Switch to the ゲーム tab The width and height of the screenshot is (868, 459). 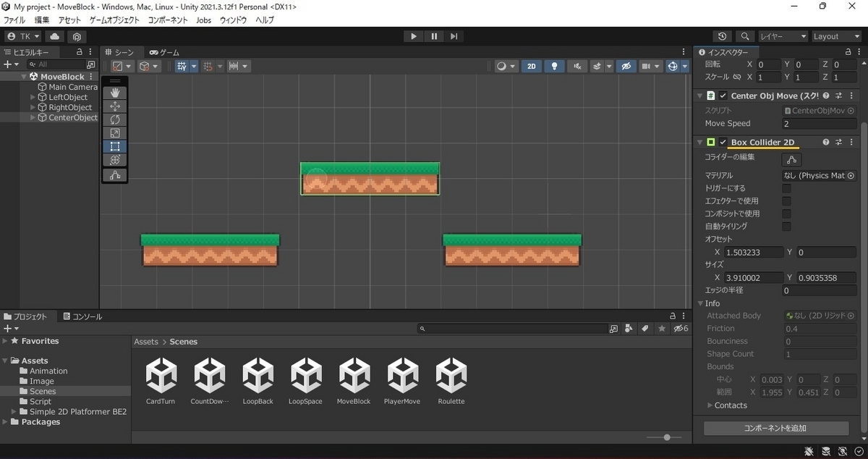click(x=165, y=52)
